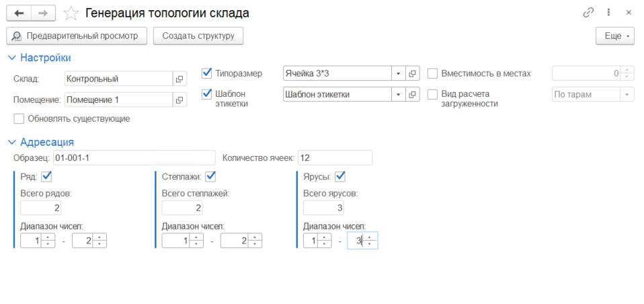
Task: Collapse the Настройки section
Action: pos(11,58)
